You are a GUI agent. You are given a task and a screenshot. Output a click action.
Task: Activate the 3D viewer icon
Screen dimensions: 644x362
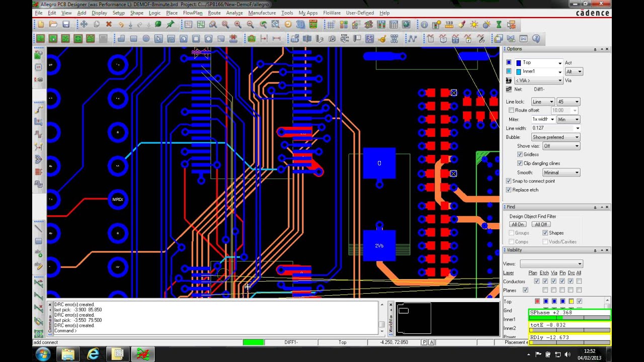pyautogui.click(x=300, y=24)
